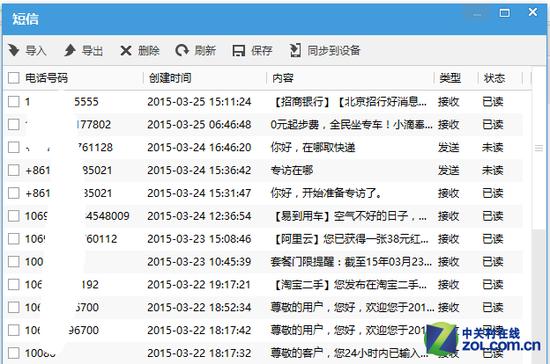This screenshot has height=364, width=550.
Task: Click the Import (导入) arrow icon
Action: [14, 50]
